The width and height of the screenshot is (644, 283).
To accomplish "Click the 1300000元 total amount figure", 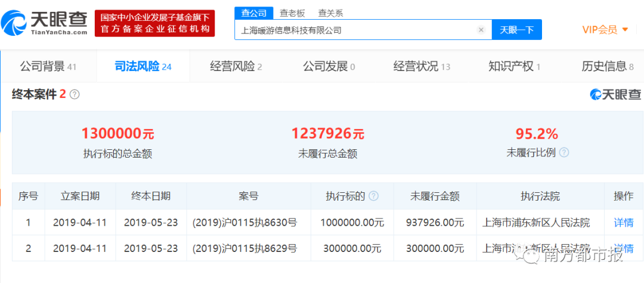I will (118, 134).
